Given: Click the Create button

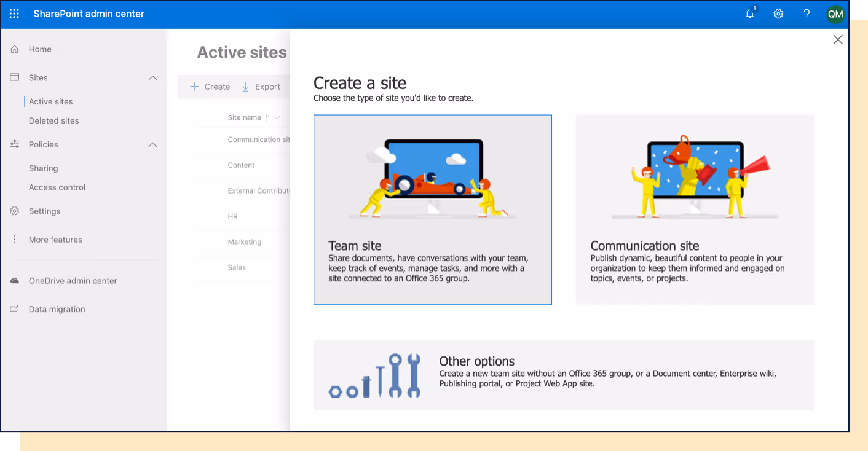Looking at the screenshot, I should (210, 87).
